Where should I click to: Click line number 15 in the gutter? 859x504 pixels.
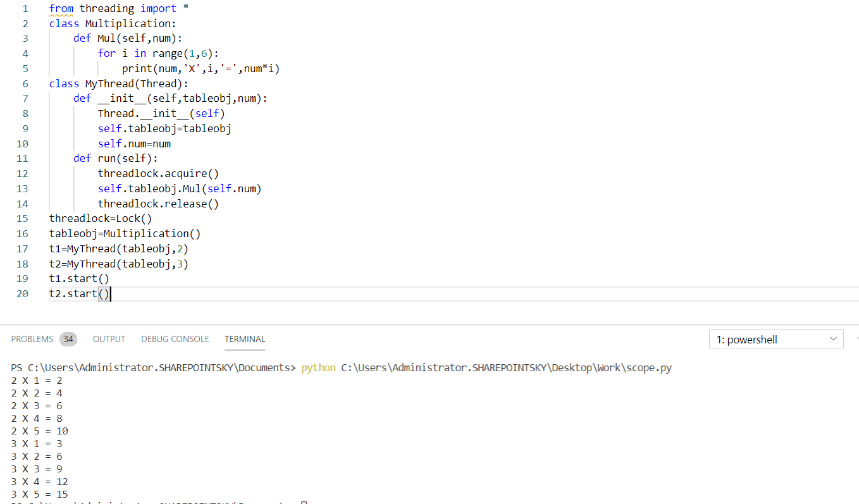pos(22,218)
